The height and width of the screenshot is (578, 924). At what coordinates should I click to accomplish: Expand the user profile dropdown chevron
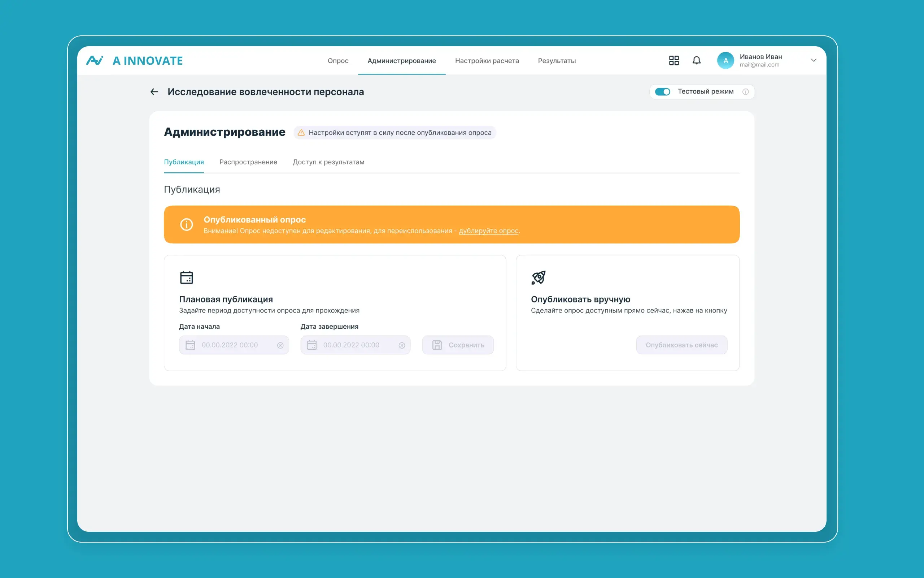814,60
